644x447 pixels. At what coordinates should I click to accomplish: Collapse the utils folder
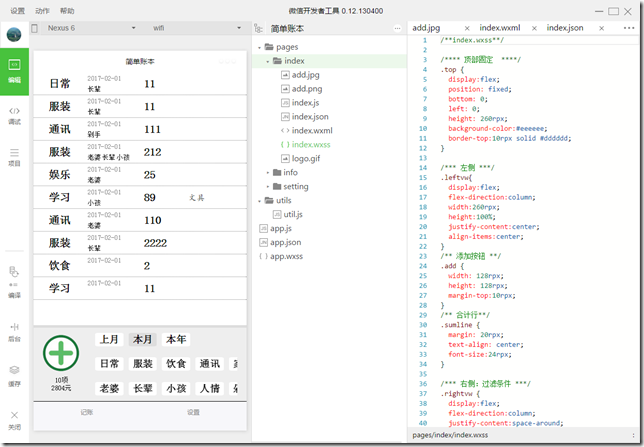[x=260, y=201]
